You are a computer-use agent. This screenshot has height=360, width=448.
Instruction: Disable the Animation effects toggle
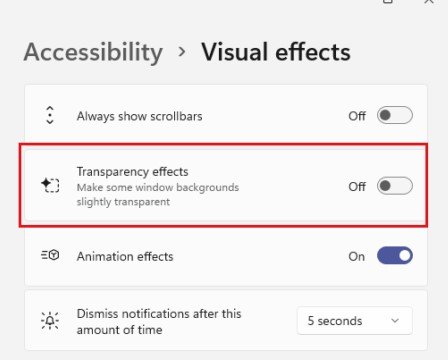pos(395,256)
